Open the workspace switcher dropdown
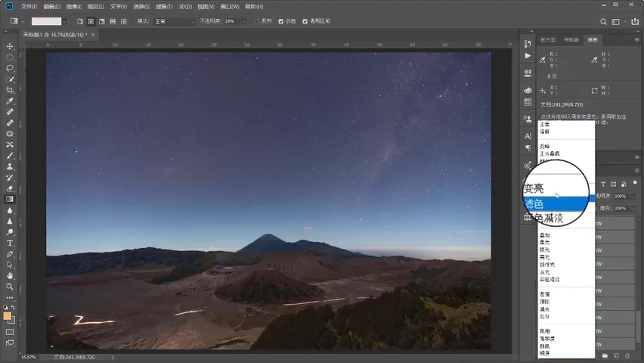Screen dimensions: 644x363 [x=618, y=22]
